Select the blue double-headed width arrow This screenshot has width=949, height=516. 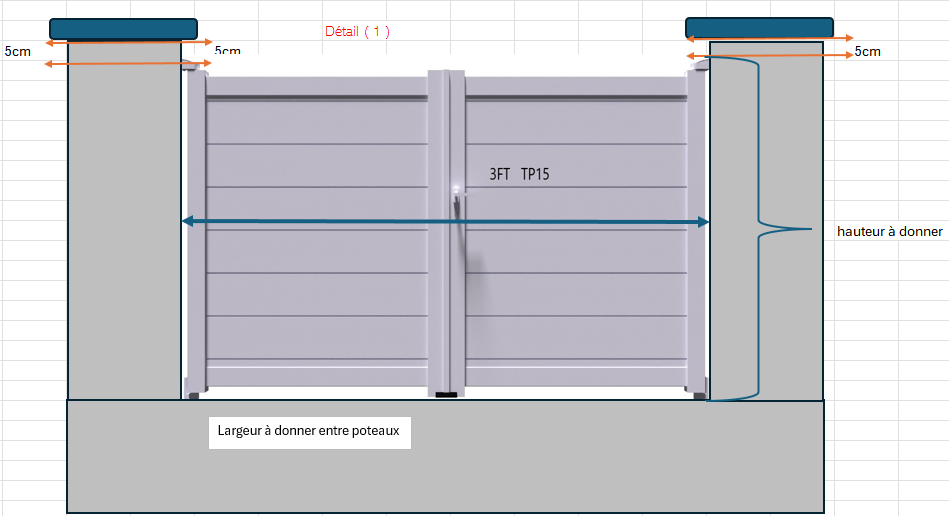click(445, 222)
